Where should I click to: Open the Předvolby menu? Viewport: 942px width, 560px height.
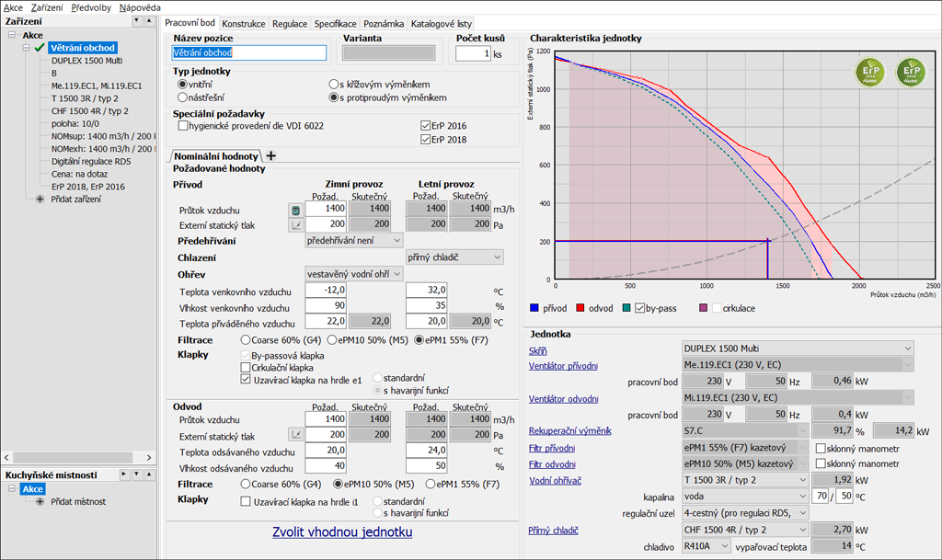[91, 7]
